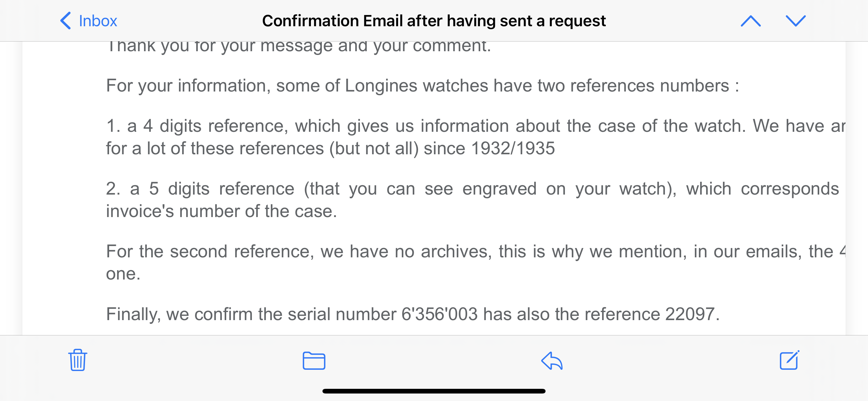Viewport: 868px width, 401px height.
Task: Tap the paragraph starting "1. a 4 digits reference"
Action: coord(476,137)
